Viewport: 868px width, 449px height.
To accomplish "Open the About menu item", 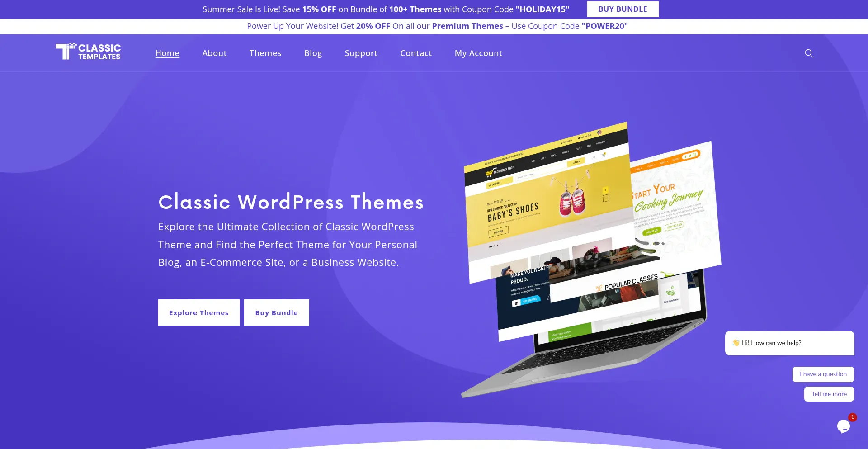I will coord(214,53).
